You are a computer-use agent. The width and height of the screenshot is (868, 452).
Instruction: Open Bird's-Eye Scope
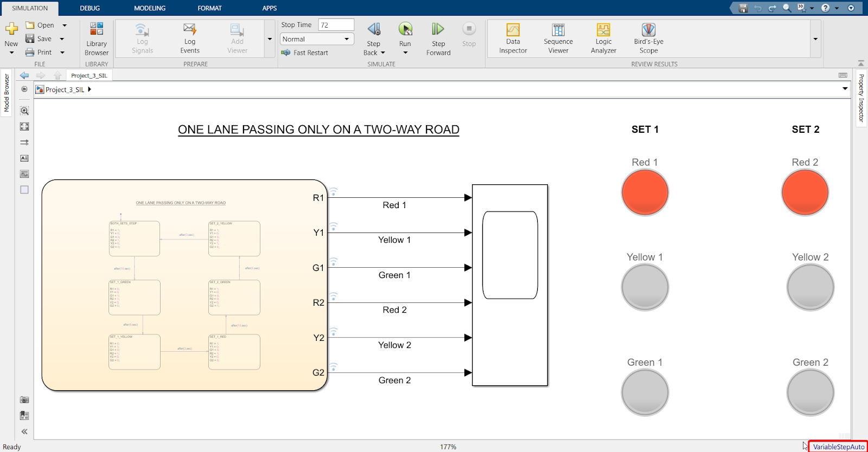click(x=649, y=39)
